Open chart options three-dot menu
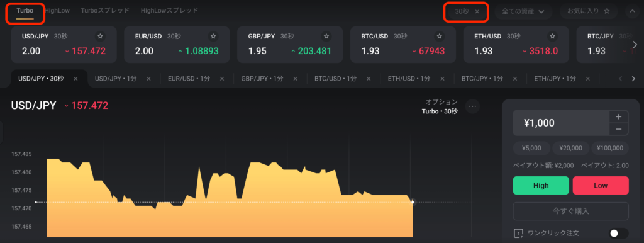 click(472, 106)
